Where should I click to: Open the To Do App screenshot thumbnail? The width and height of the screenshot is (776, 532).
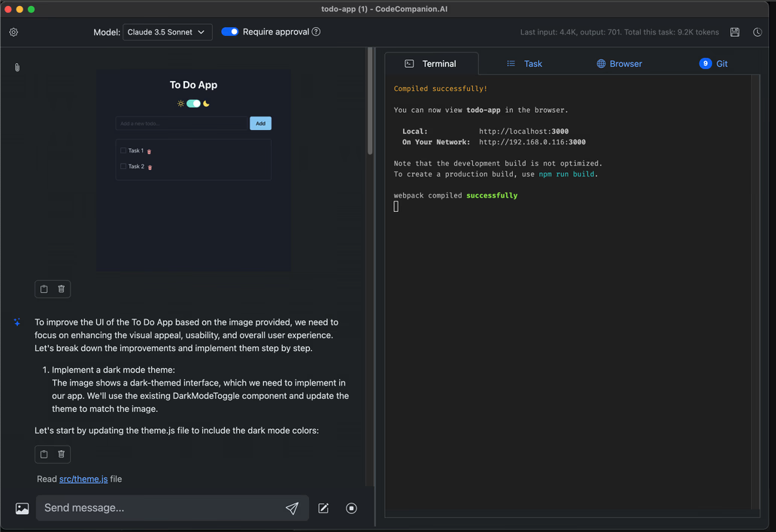[x=193, y=170]
